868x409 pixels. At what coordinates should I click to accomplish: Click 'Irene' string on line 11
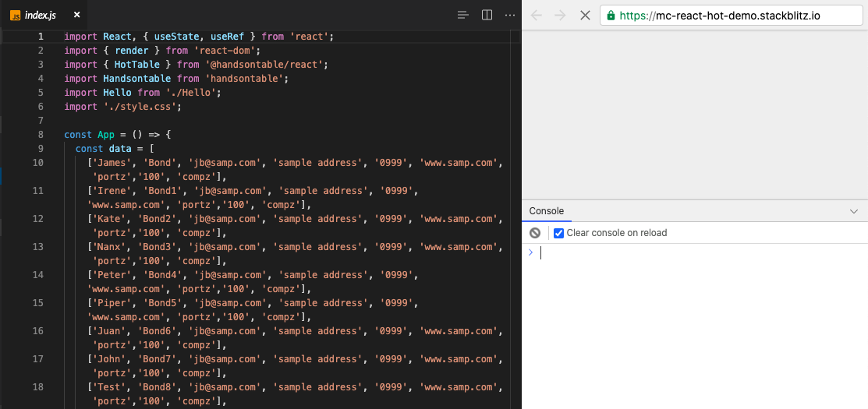(x=112, y=191)
